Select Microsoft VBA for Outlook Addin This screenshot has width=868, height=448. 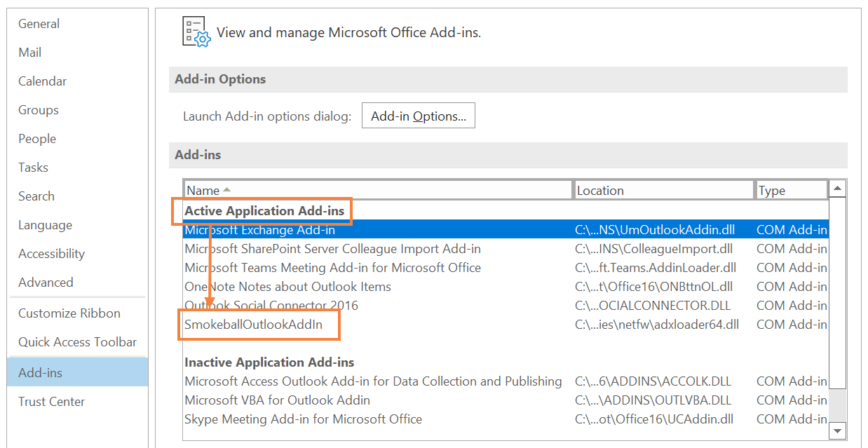click(x=277, y=400)
